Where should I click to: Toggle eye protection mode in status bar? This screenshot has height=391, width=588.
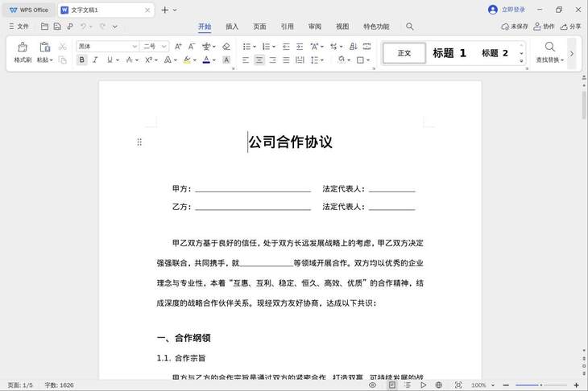point(373,385)
